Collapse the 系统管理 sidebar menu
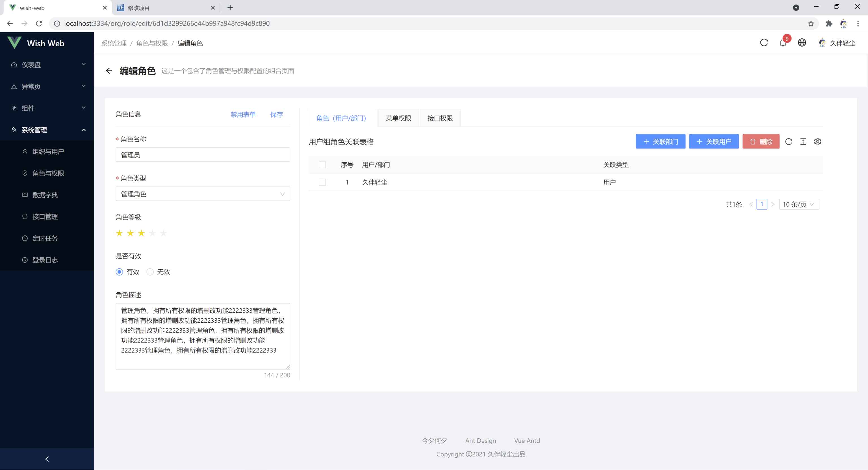 [x=47, y=130]
